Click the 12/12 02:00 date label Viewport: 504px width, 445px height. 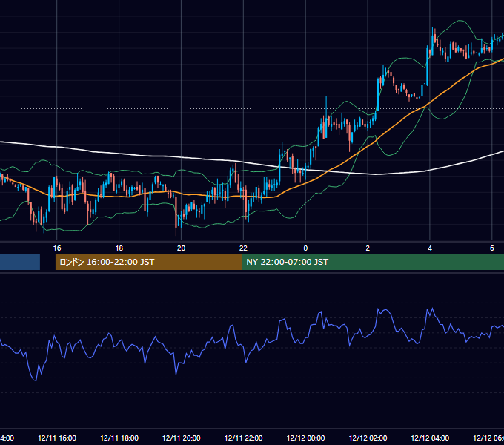point(368,438)
